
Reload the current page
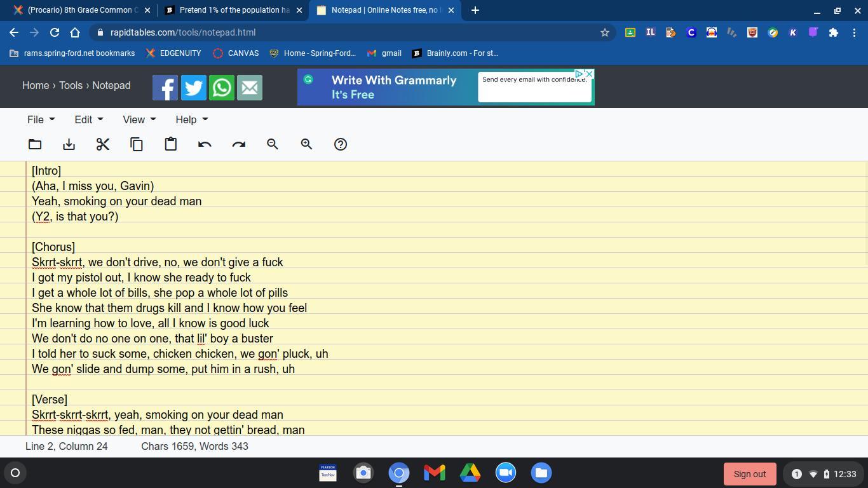click(x=55, y=32)
